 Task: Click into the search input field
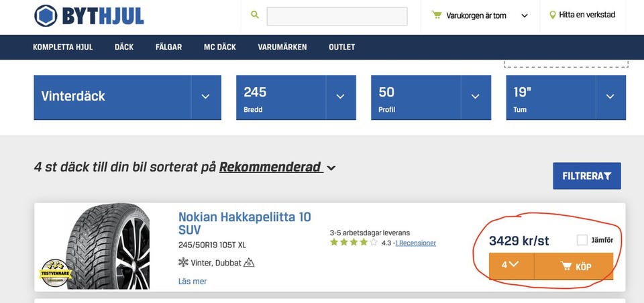coord(337,16)
